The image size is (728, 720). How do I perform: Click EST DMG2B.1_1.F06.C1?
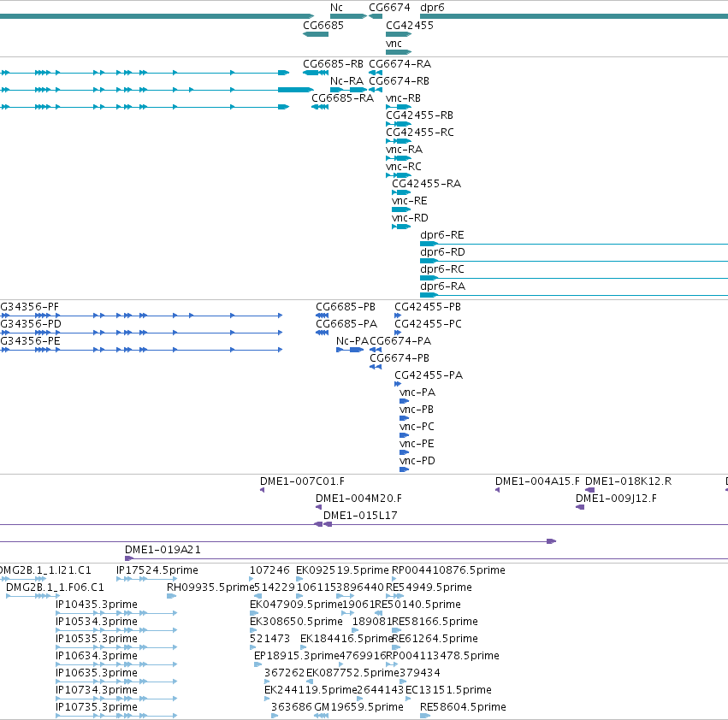[55, 587]
